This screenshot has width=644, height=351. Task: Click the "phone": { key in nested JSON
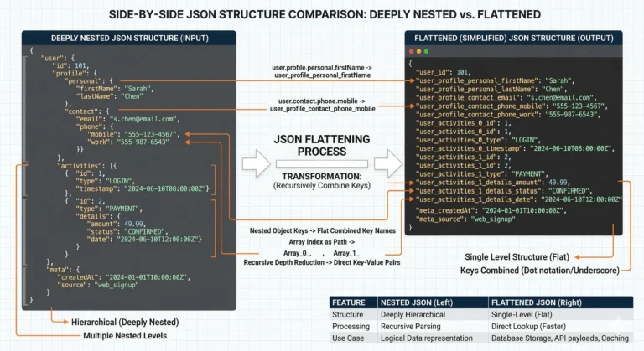tap(94, 126)
